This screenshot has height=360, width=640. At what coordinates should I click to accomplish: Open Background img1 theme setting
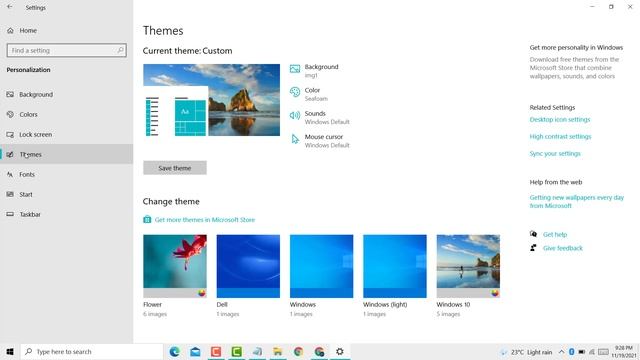tap(314, 71)
